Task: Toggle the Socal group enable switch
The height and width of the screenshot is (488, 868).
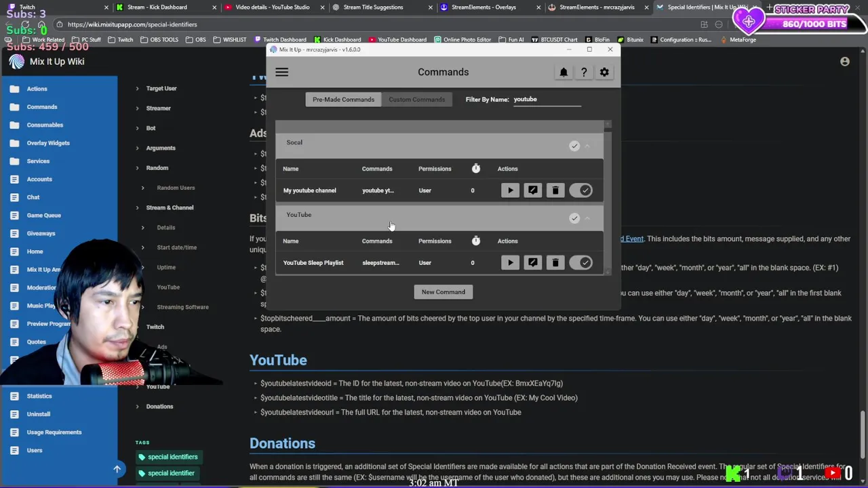Action: (574, 146)
